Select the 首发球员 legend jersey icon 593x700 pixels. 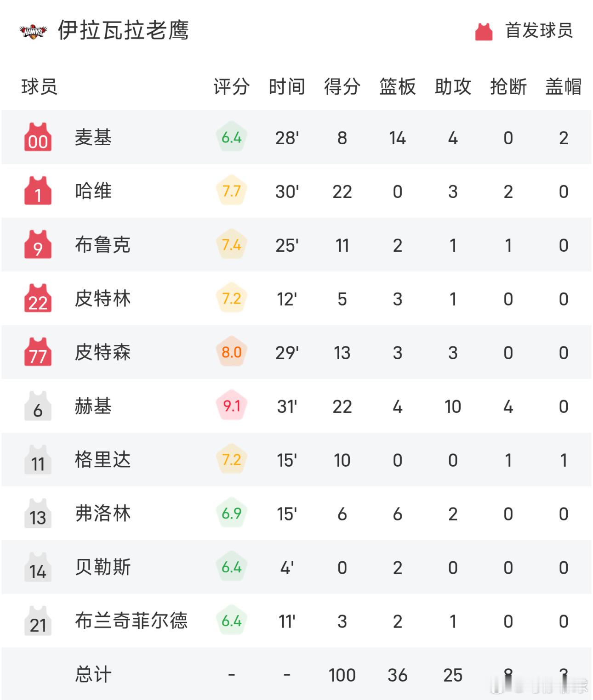pyautogui.click(x=483, y=30)
